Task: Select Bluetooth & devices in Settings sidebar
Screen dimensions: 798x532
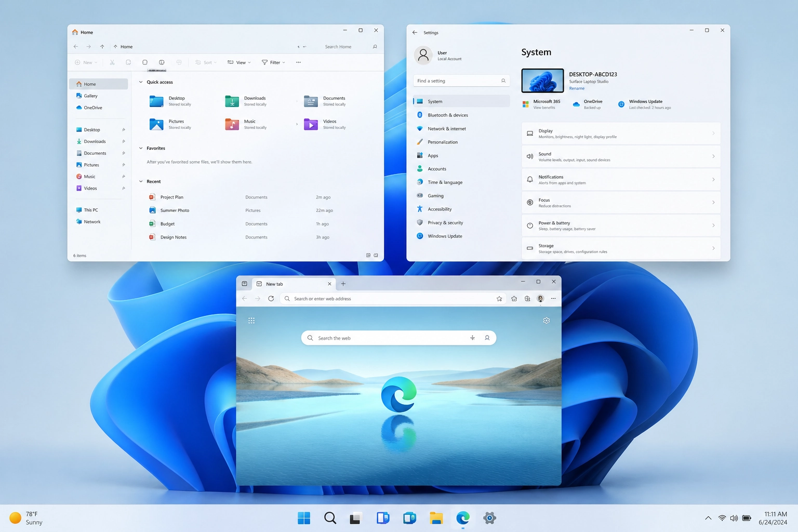Action: point(447,115)
